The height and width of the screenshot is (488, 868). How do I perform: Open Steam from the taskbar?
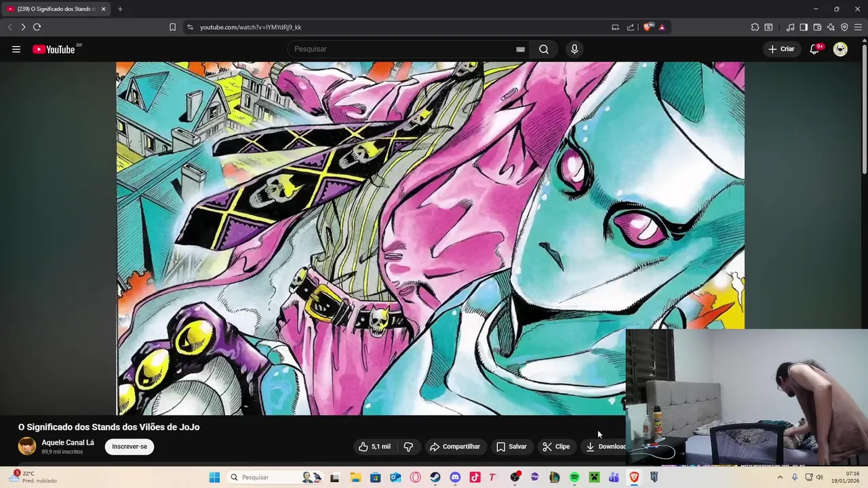(x=435, y=477)
